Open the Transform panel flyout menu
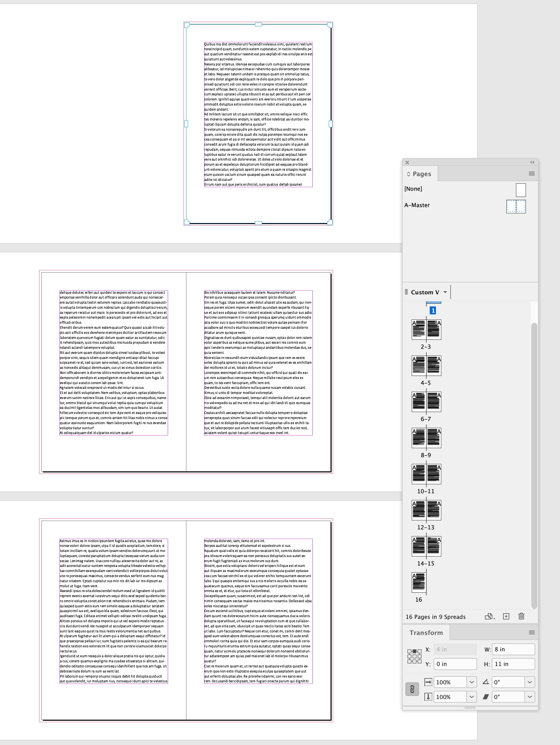This screenshot has height=745, width=560. tap(532, 632)
